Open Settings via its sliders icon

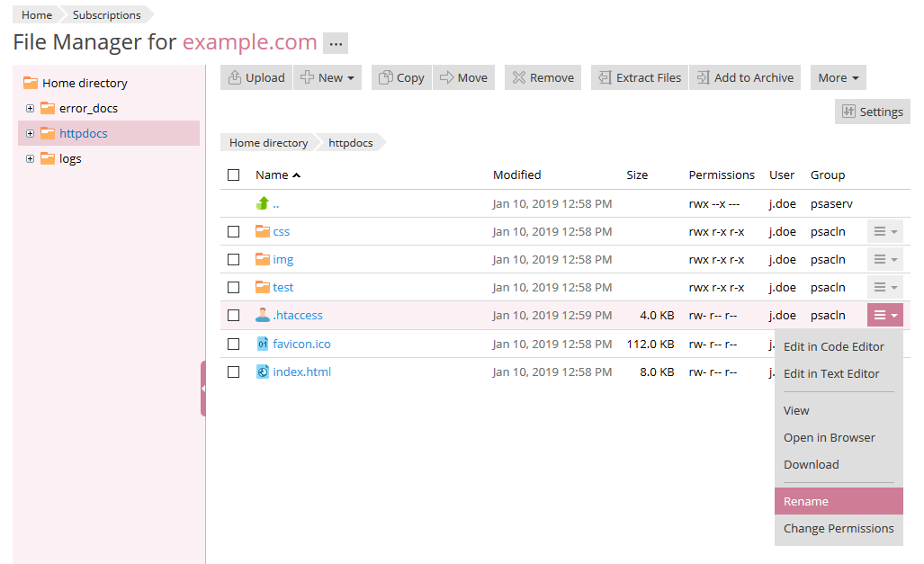pyautogui.click(x=848, y=112)
